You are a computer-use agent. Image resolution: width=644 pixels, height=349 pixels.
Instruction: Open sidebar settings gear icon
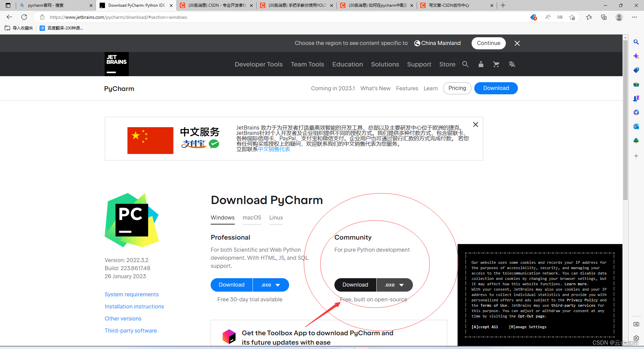click(x=636, y=338)
